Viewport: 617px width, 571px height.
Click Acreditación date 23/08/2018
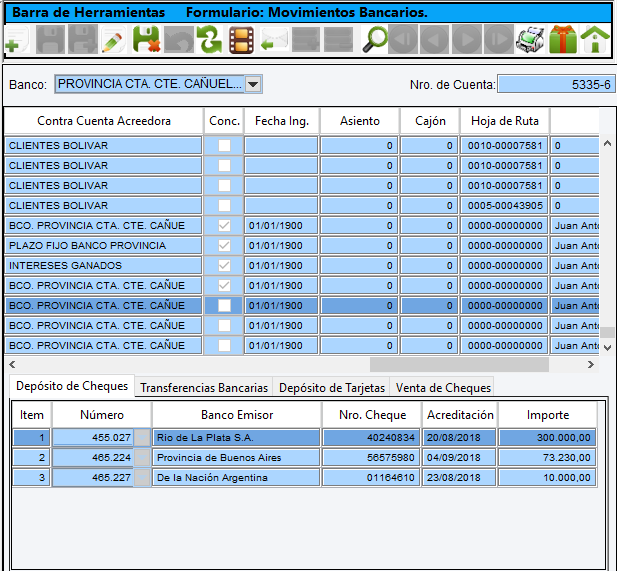[459, 477]
